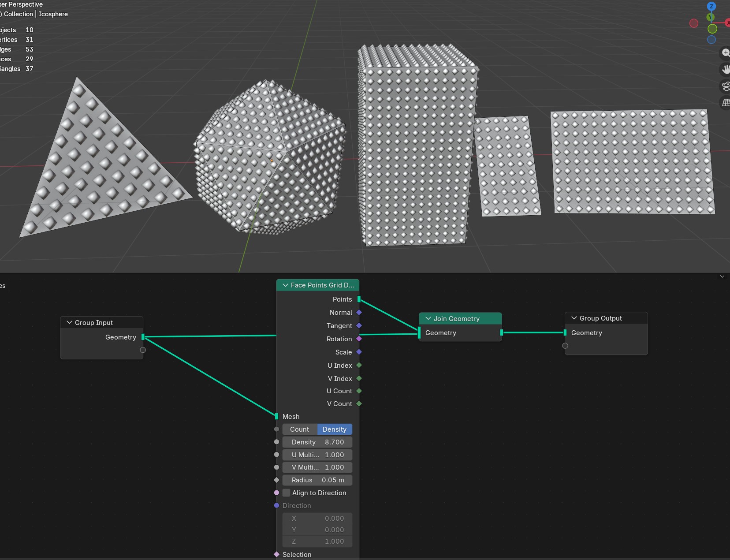Click the 'Collection | Icosphere' overlay text
Screen dimensions: 730x560
point(36,14)
